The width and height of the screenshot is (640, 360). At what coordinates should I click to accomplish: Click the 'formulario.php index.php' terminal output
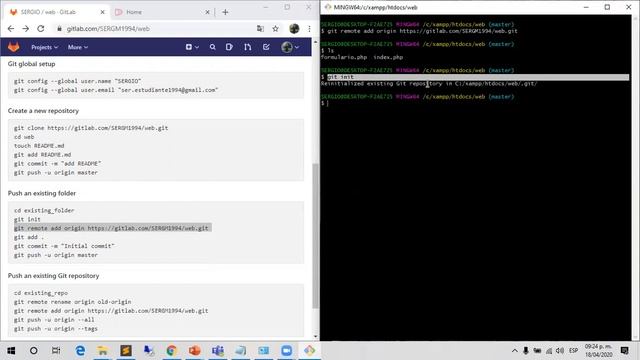click(x=362, y=58)
